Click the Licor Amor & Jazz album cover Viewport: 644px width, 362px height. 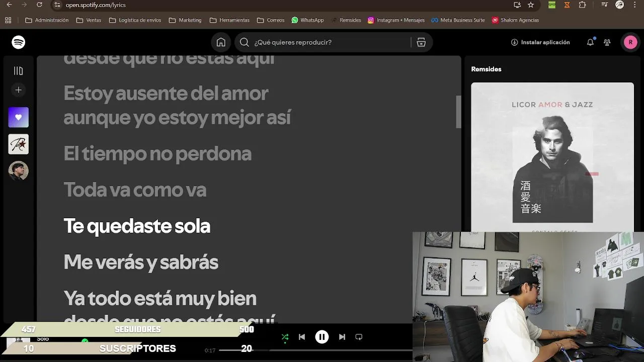coord(552,157)
